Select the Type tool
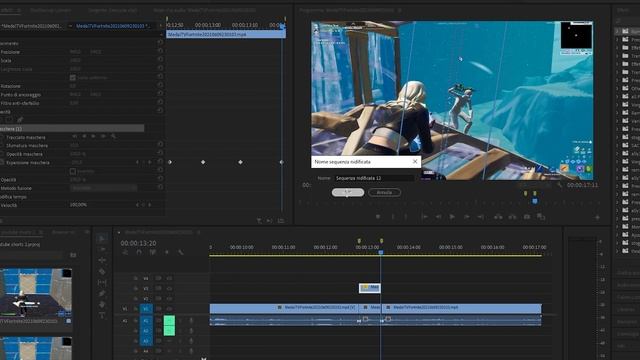The image size is (640, 360). click(x=102, y=315)
